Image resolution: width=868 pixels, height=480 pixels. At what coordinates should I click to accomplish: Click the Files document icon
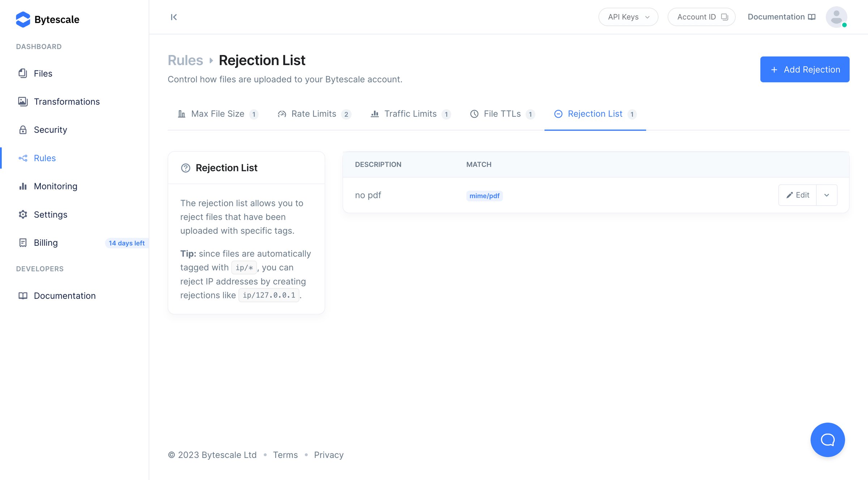(23, 73)
